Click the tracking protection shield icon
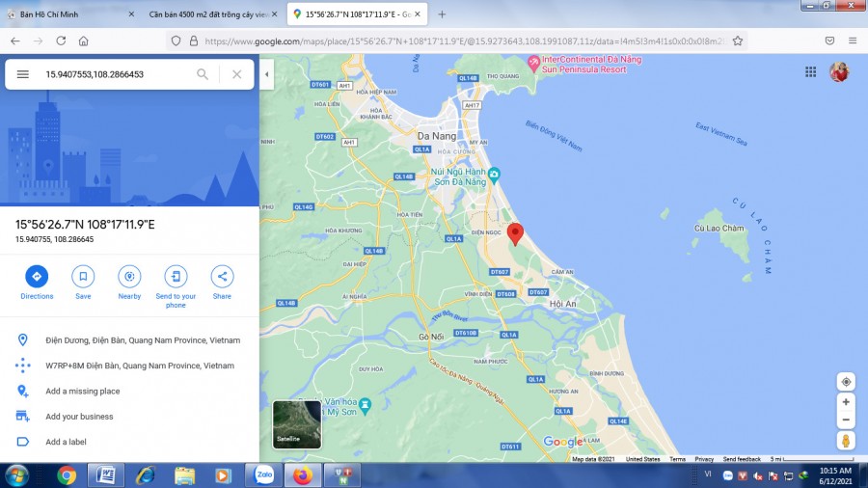Screen dimensions: 868x488 pos(176,41)
